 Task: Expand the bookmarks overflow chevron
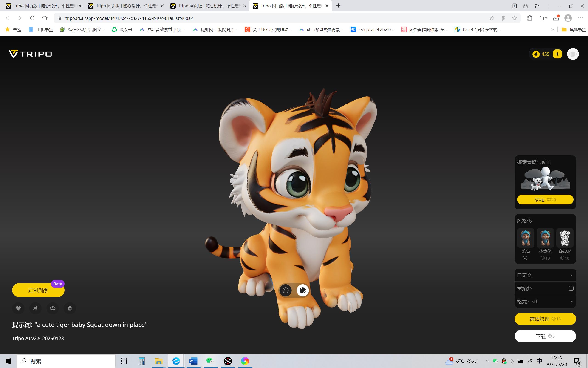pyautogui.click(x=553, y=29)
